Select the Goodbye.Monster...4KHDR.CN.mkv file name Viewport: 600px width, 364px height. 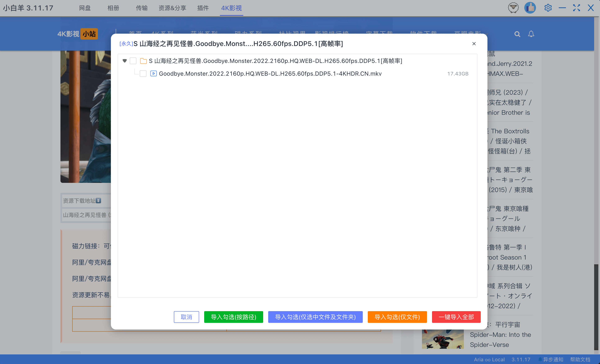(270, 74)
